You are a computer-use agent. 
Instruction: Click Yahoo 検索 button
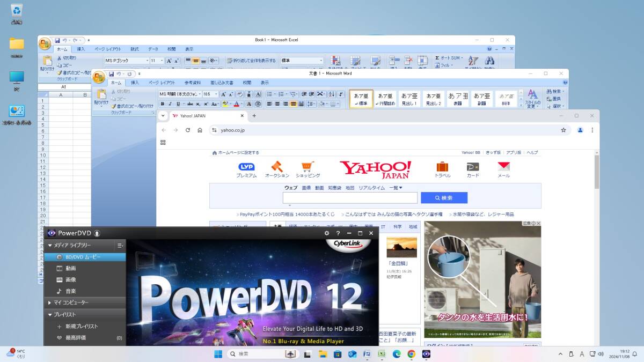tap(444, 198)
